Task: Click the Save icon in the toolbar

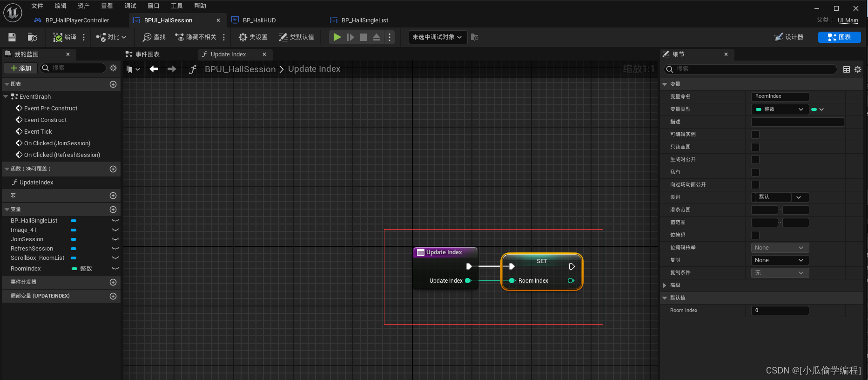Action: [12, 37]
